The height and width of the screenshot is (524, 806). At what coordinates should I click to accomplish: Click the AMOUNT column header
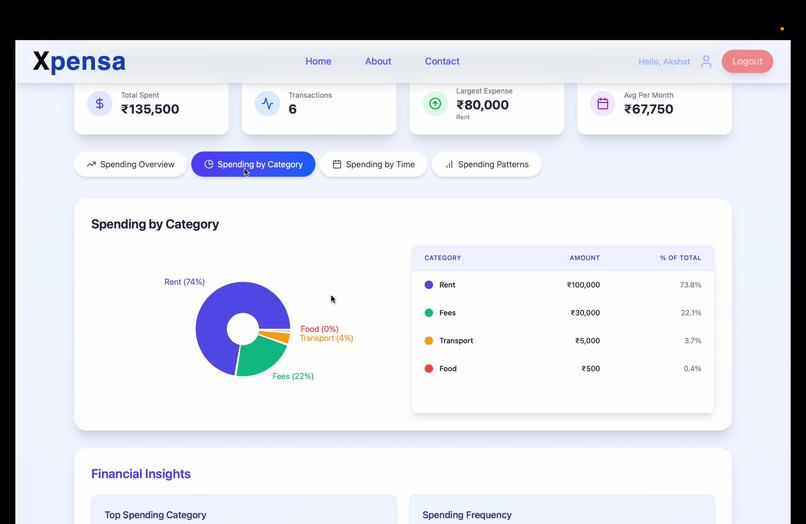click(584, 258)
